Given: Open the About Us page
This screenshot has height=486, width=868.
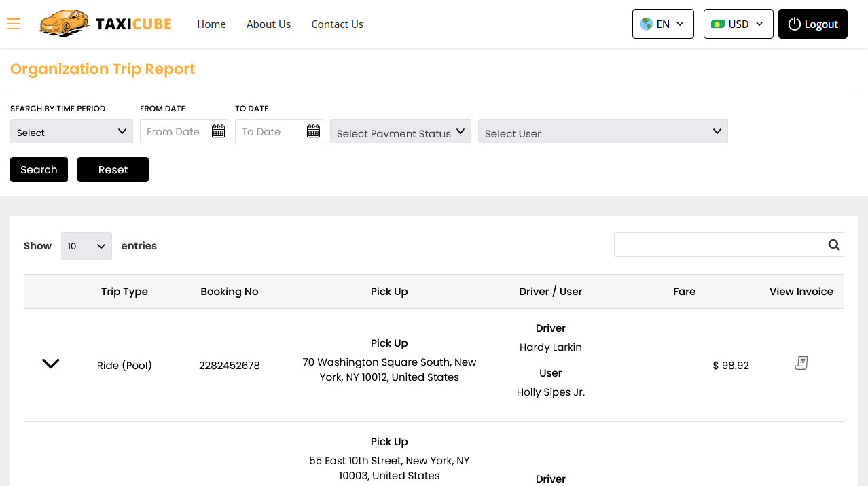Looking at the screenshot, I should [268, 24].
